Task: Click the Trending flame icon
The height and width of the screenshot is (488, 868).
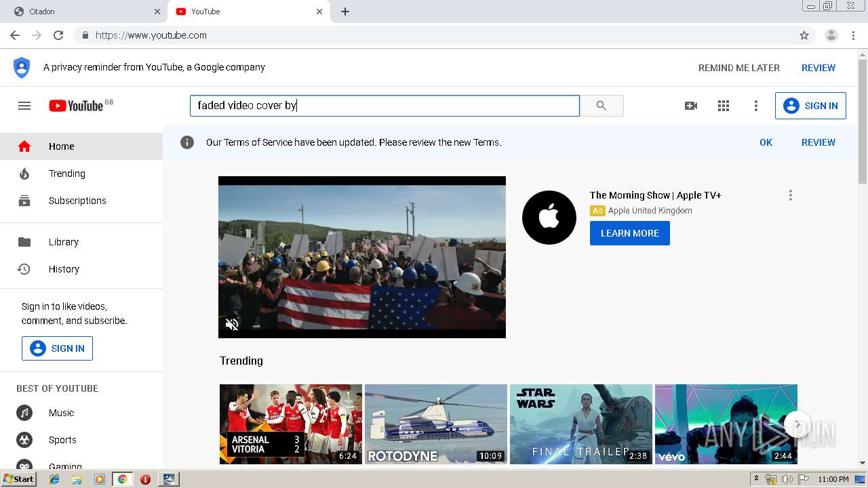Action: pos(24,174)
